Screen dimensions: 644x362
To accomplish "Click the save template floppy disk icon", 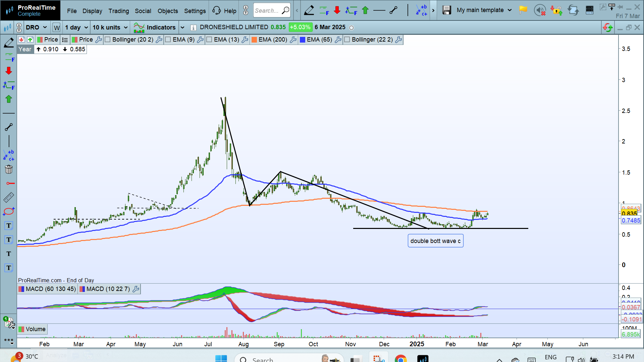I will 446,10.
